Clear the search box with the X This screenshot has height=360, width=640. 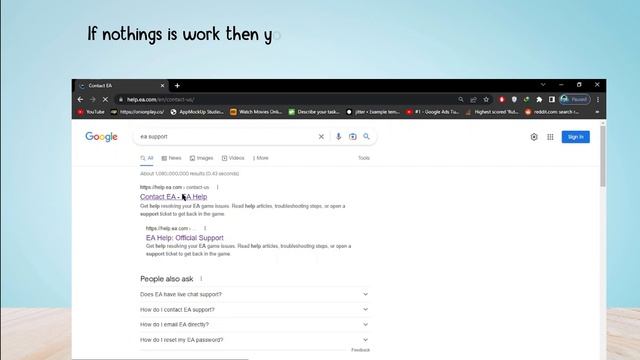(x=321, y=137)
